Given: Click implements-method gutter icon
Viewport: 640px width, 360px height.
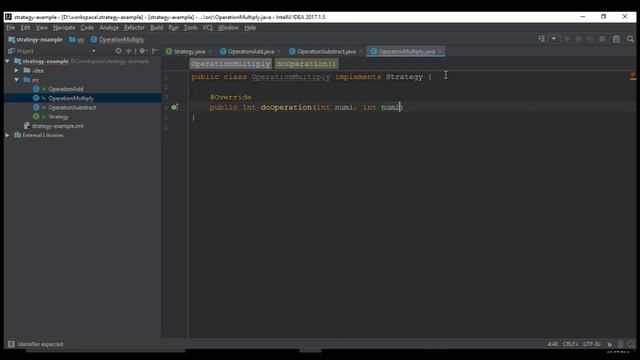Looking at the screenshot, I should tap(174, 107).
